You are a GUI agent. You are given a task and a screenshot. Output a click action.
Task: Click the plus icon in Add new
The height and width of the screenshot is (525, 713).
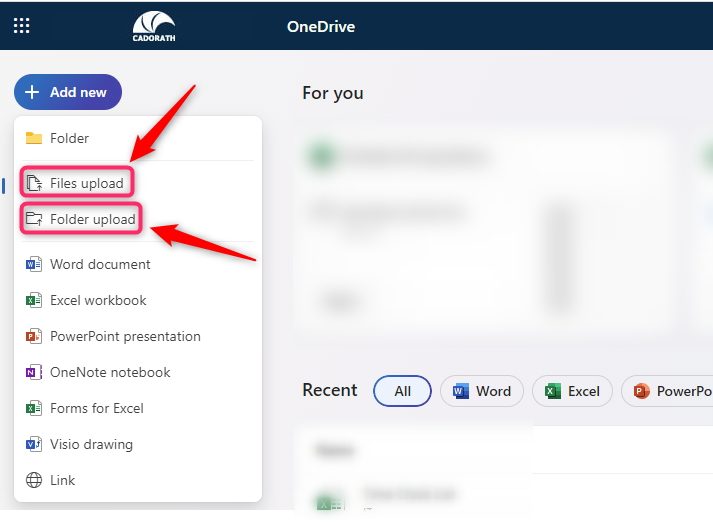coord(32,92)
